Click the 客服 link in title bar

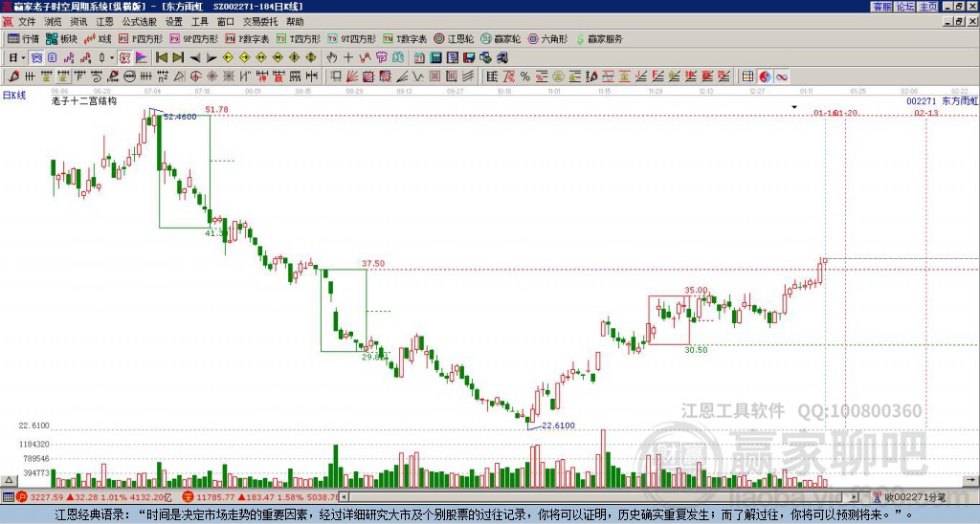click(881, 7)
